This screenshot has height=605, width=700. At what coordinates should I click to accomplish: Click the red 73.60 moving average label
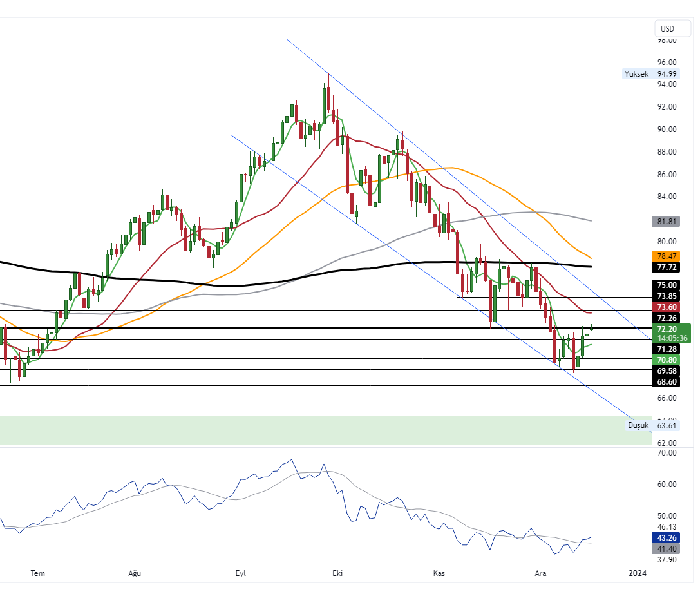666,307
